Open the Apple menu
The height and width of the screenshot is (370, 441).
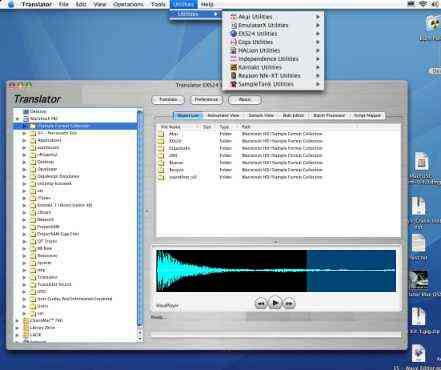[x=10, y=4]
